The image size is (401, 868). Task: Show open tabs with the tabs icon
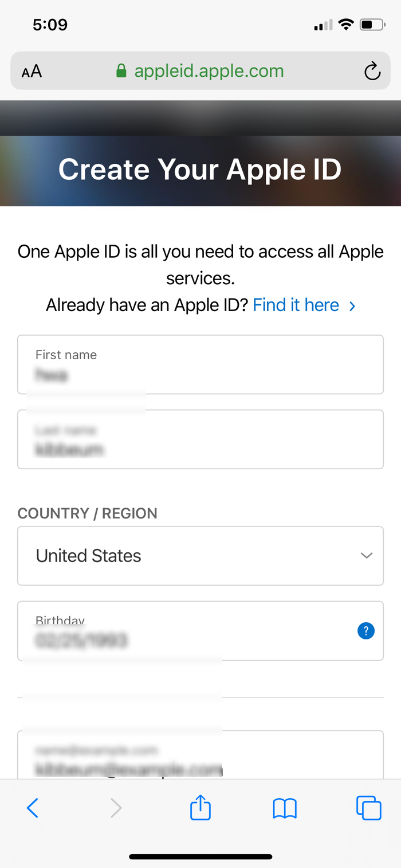(x=369, y=808)
